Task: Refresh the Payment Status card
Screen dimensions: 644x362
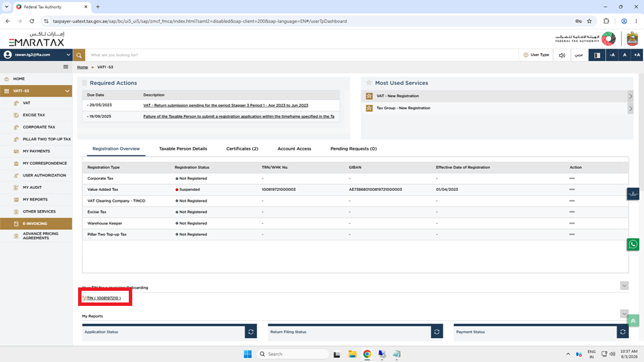Action: point(623,332)
